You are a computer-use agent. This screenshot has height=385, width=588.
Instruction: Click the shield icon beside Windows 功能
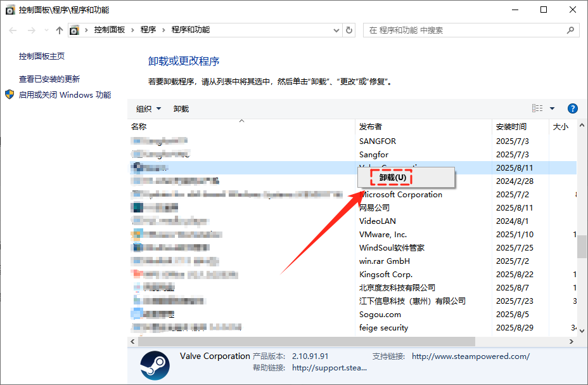click(10, 95)
